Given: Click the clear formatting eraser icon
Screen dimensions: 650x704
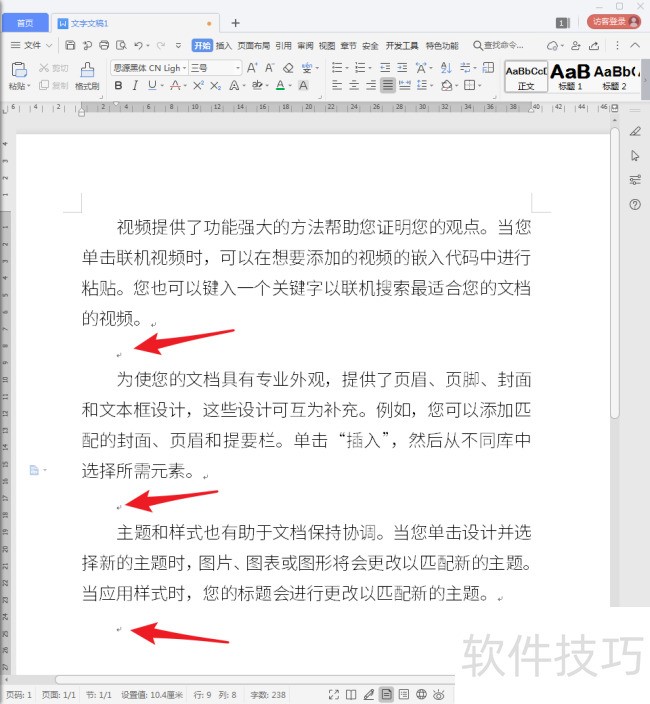Looking at the screenshot, I should (x=288, y=68).
